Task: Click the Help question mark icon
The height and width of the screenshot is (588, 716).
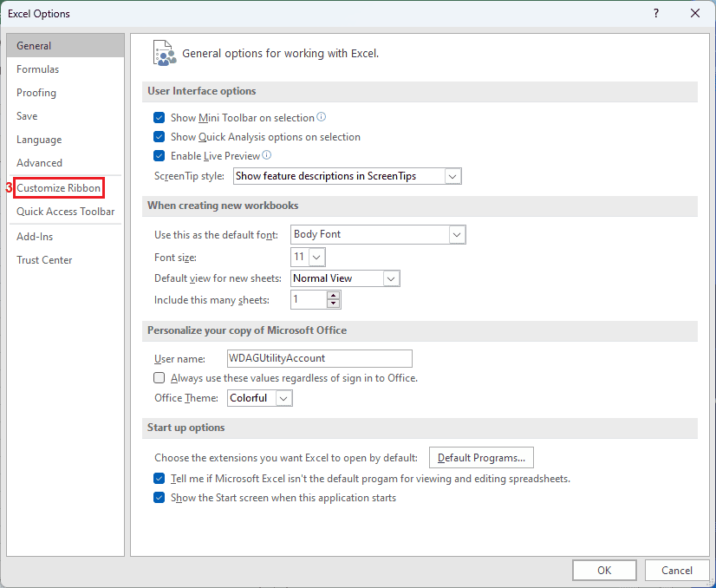Action: (x=656, y=13)
